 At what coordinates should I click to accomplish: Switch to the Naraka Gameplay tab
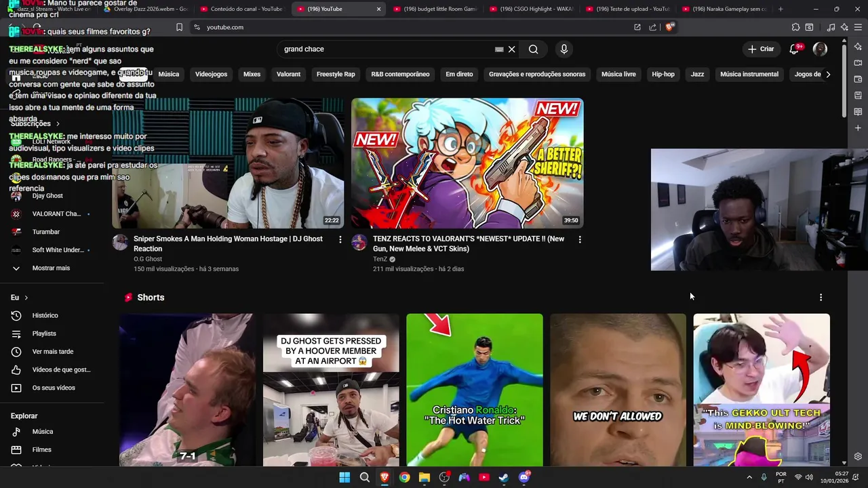click(724, 9)
